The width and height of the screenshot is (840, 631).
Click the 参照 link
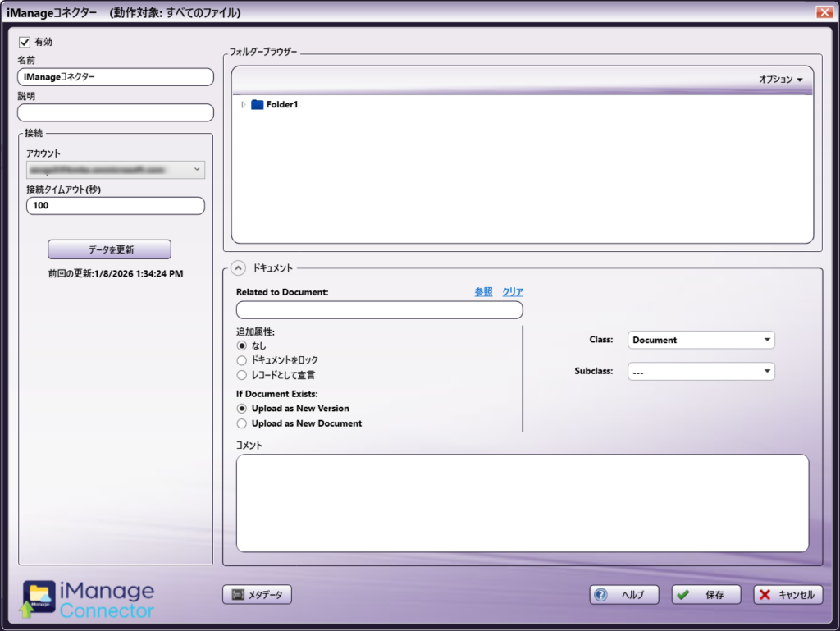[483, 292]
